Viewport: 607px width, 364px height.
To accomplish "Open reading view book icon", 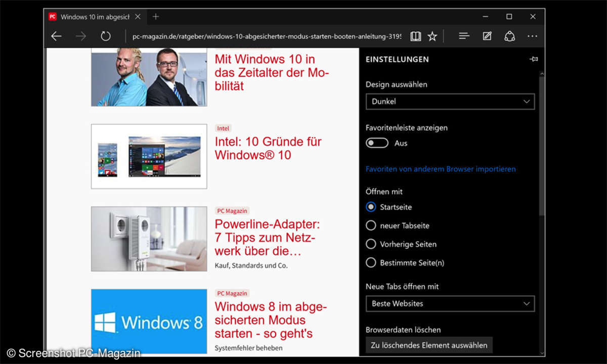I will [415, 36].
